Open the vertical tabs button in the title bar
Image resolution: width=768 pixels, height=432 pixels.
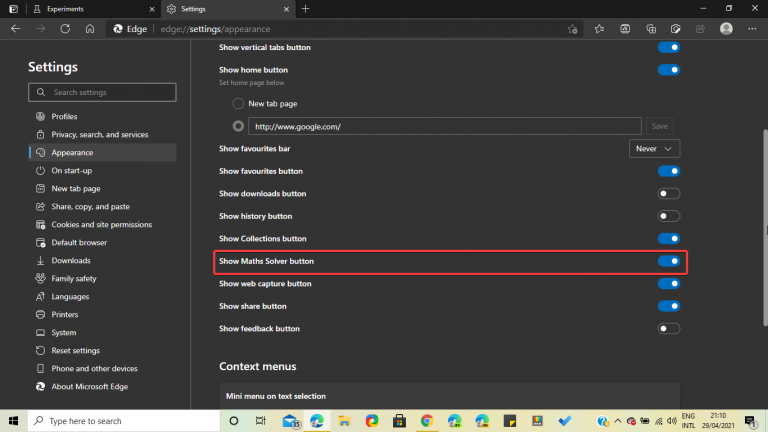(x=13, y=9)
